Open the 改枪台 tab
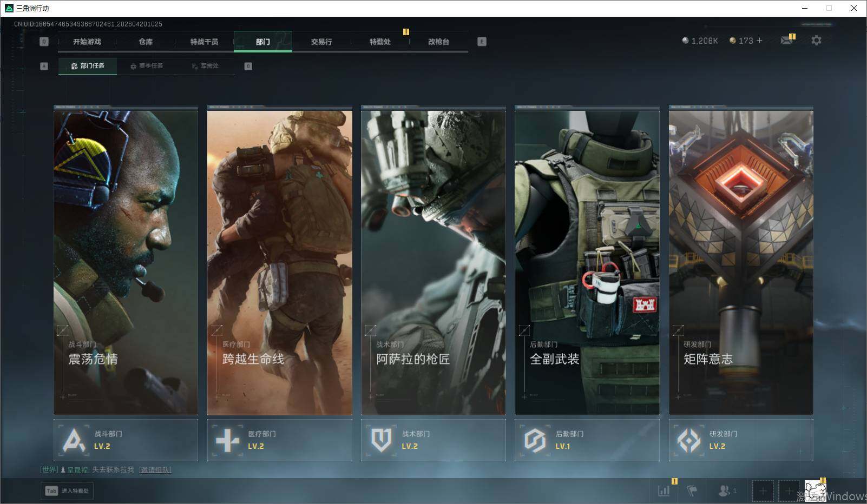The height and width of the screenshot is (504, 867). [x=438, y=42]
